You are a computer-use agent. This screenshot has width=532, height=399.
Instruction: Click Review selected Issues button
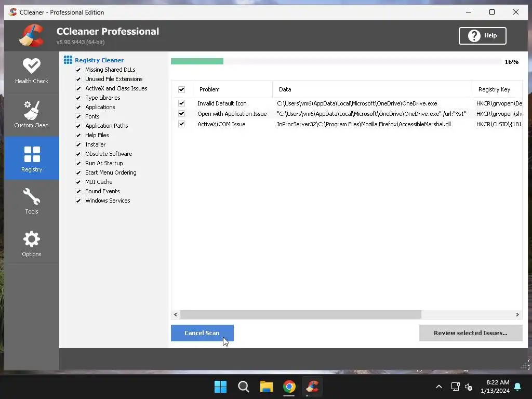click(x=471, y=333)
